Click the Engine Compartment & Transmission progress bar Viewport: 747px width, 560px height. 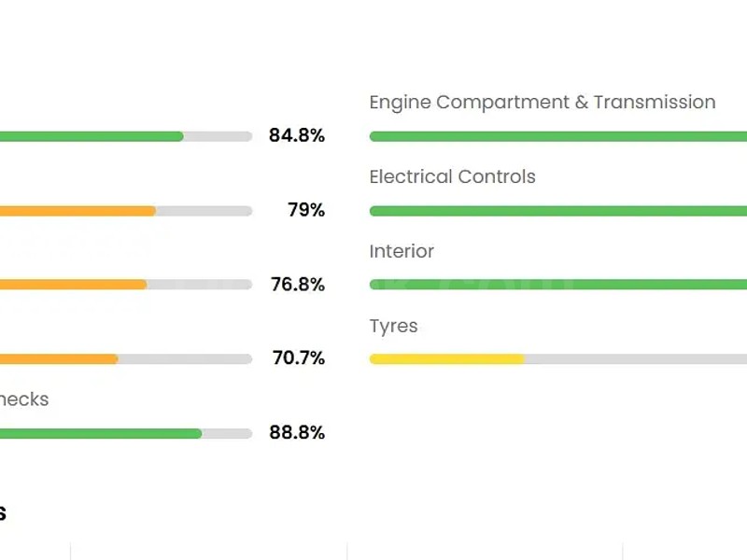pos(558,136)
